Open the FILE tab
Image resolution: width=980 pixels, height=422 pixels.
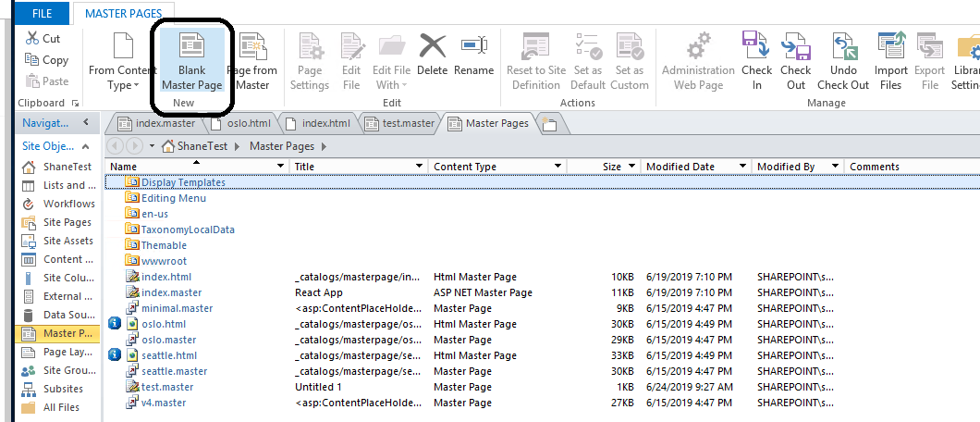tap(42, 13)
